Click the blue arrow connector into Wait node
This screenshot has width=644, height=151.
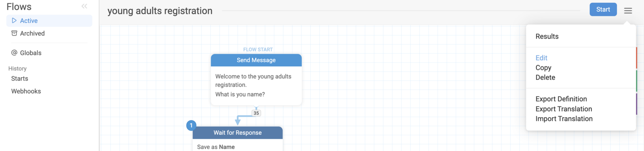(238, 121)
